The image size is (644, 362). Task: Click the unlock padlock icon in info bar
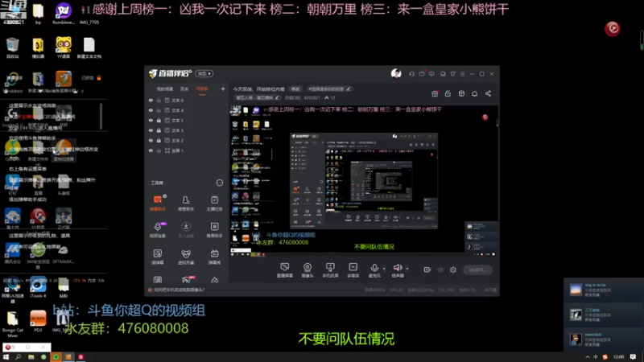pos(448,93)
